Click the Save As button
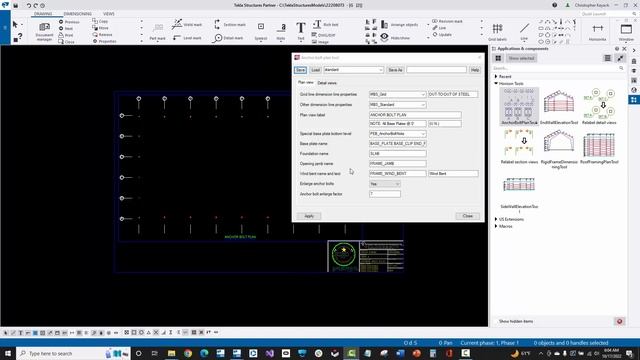Image resolution: width=640 pixels, height=360 pixels. coord(395,70)
